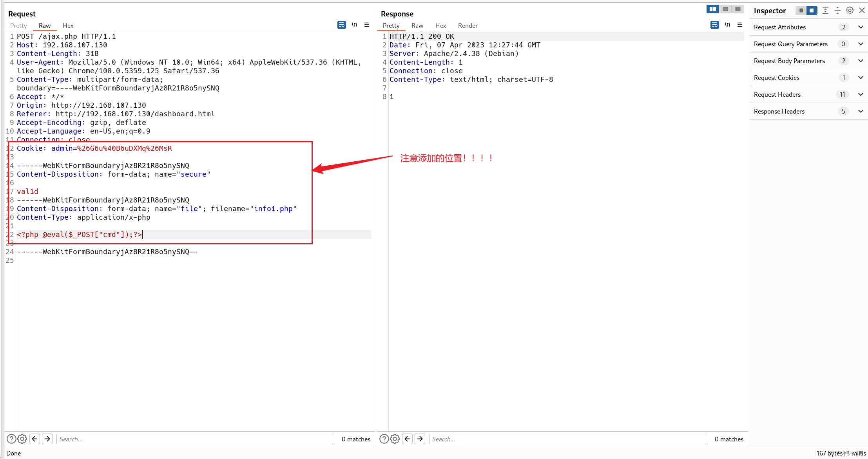This screenshot has height=459, width=868.
Task: Open search settings gear below Request pane
Action: click(x=22, y=439)
